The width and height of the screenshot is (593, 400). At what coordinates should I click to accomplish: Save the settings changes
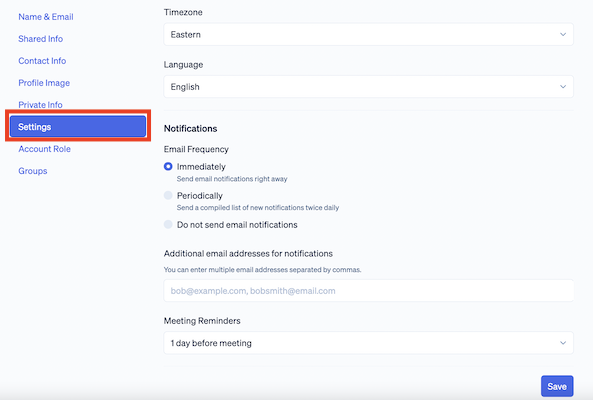click(557, 386)
